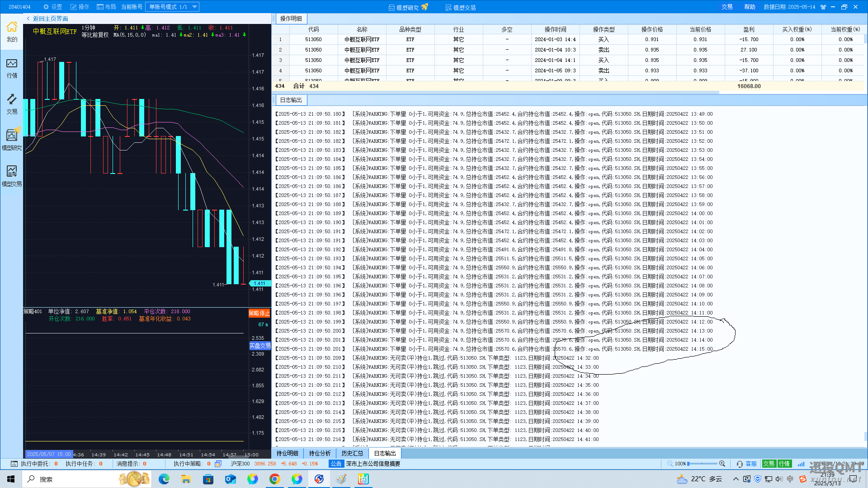Open 布局 layout menu

tap(107, 7)
